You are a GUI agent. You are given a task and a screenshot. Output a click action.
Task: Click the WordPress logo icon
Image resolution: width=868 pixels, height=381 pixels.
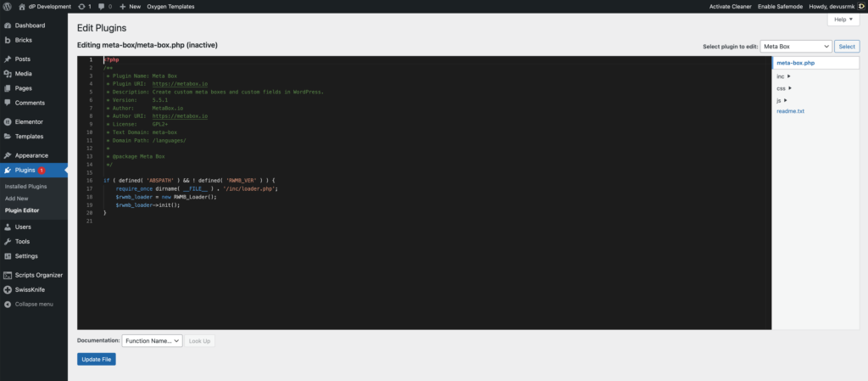point(7,7)
